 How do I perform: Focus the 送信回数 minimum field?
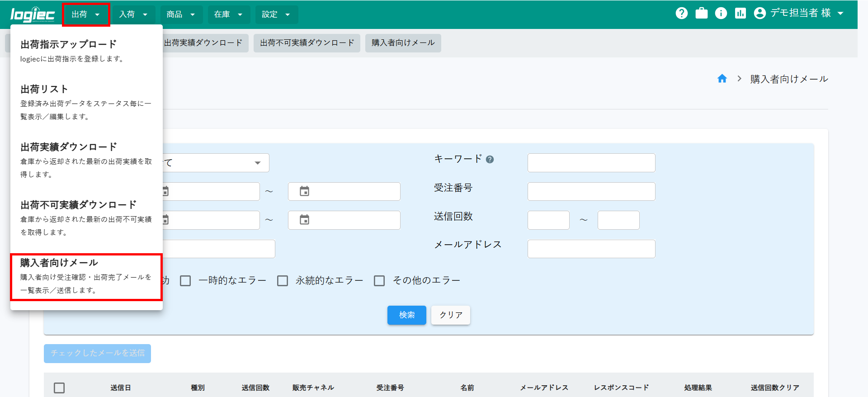click(x=548, y=220)
